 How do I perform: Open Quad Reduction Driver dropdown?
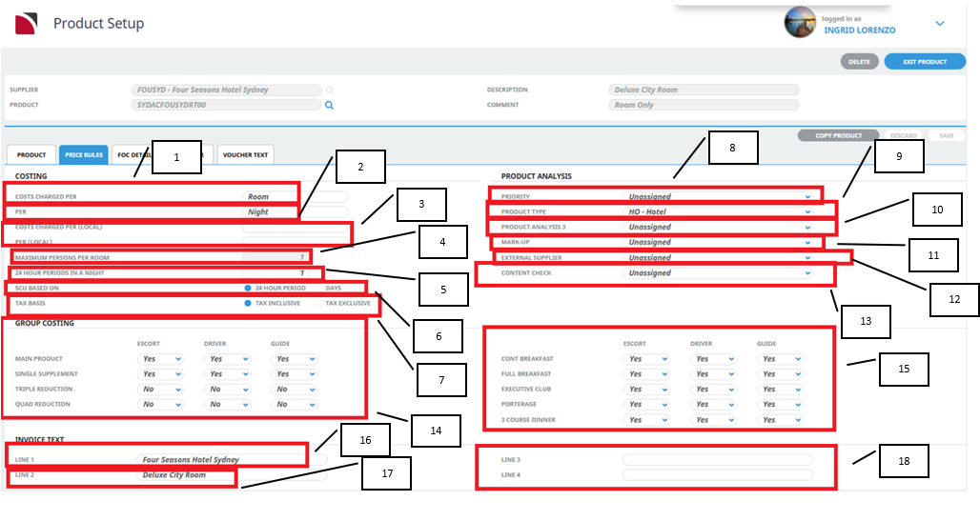pyautogui.click(x=228, y=404)
